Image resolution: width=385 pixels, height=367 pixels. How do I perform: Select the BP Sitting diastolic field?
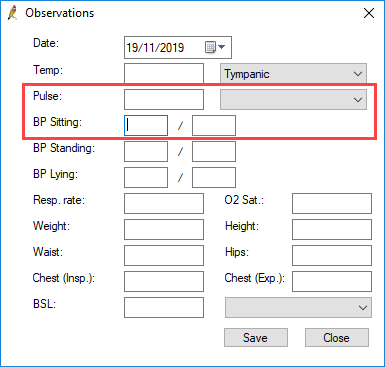(214, 125)
